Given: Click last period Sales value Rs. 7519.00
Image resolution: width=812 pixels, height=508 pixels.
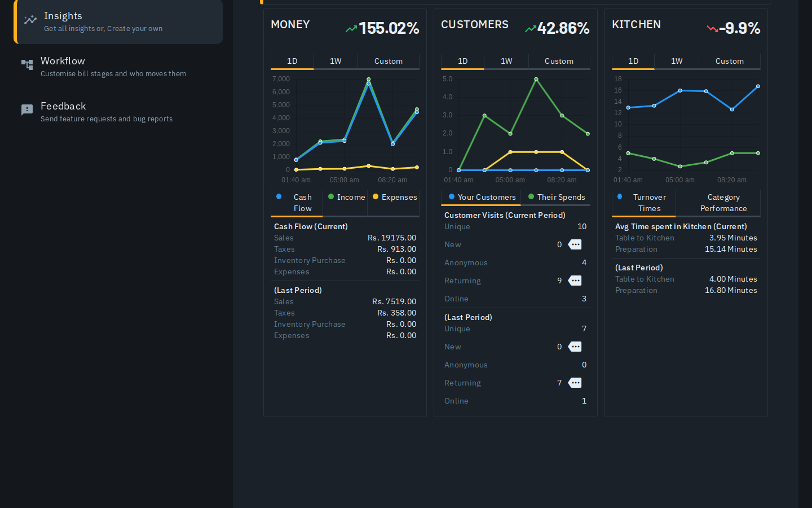Looking at the screenshot, I should click(394, 301).
